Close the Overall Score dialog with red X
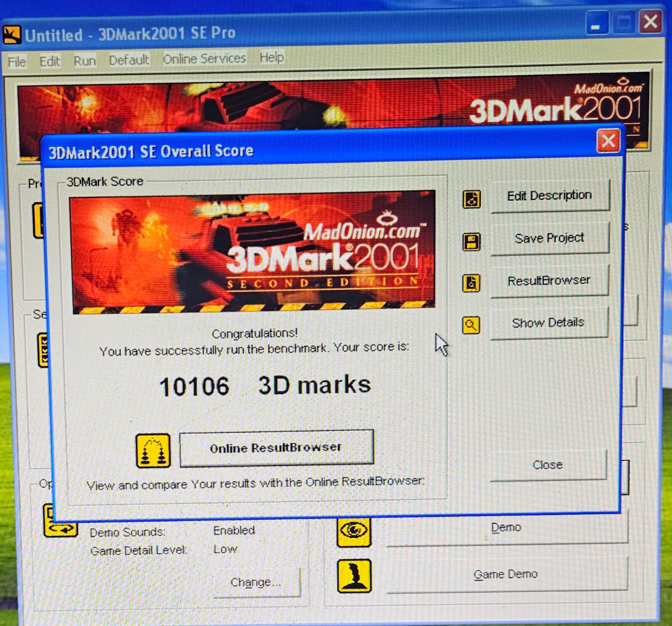The height and width of the screenshot is (626, 672). pos(608,141)
